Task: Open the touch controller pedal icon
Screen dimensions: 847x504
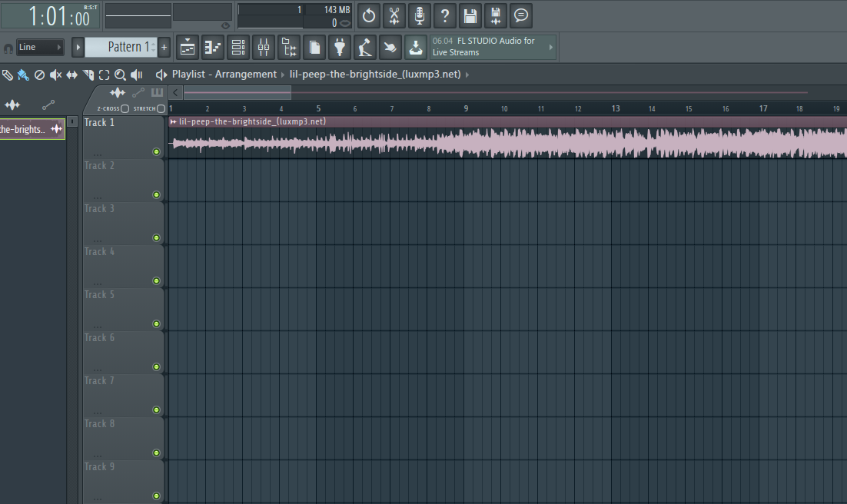Action: click(x=365, y=48)
